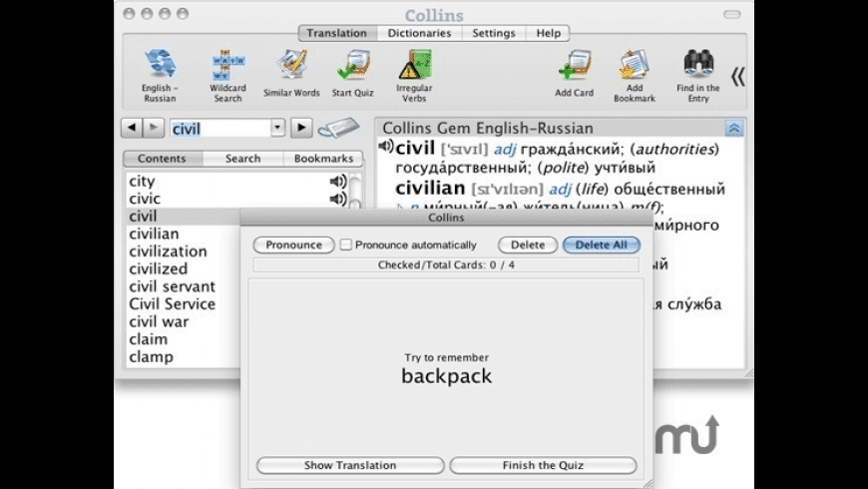Select the highlighted civil list row
Screen dimensions: 868x489
pyautogui.click(x=184, y=216)
